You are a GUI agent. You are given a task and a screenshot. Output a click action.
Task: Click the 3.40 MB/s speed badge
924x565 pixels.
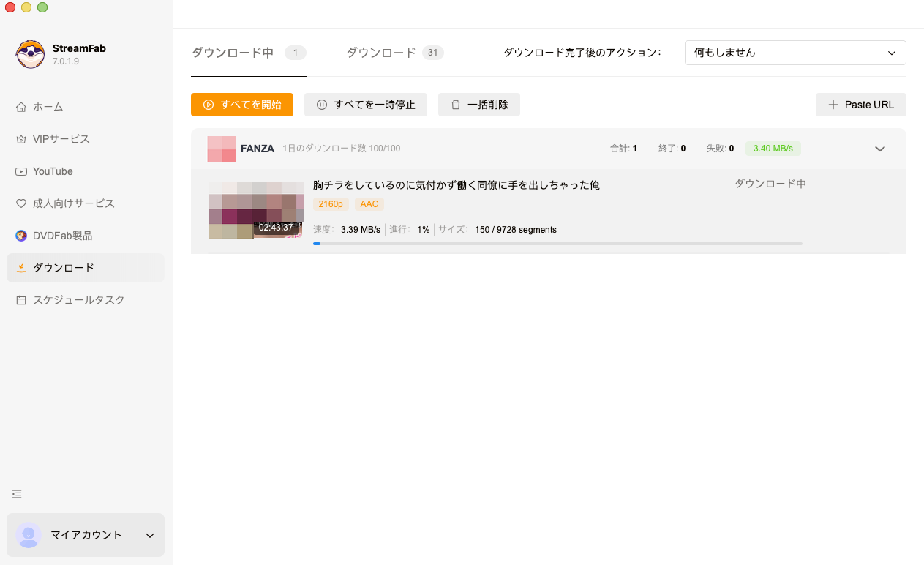point(773,149)
